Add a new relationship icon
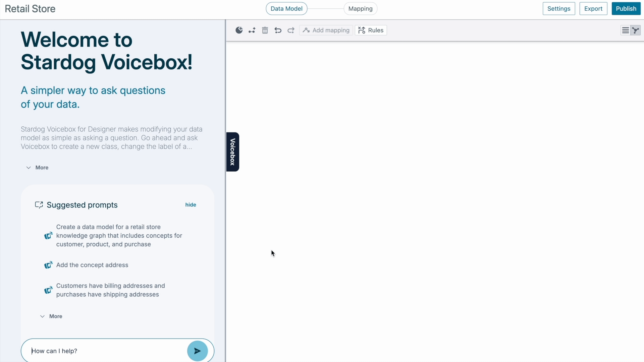 pyautogui.click(x=252, y=30)
